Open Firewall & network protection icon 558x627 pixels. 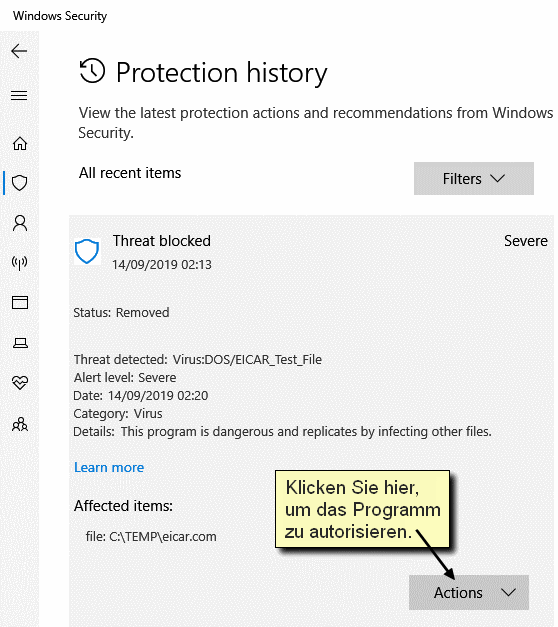tap(20, 263)
